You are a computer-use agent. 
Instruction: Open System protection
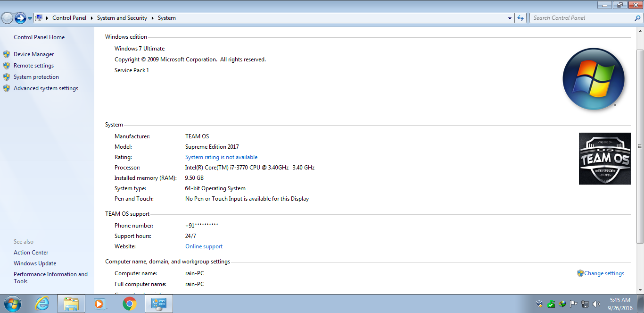pyautogui.click(x=36, y=77)
